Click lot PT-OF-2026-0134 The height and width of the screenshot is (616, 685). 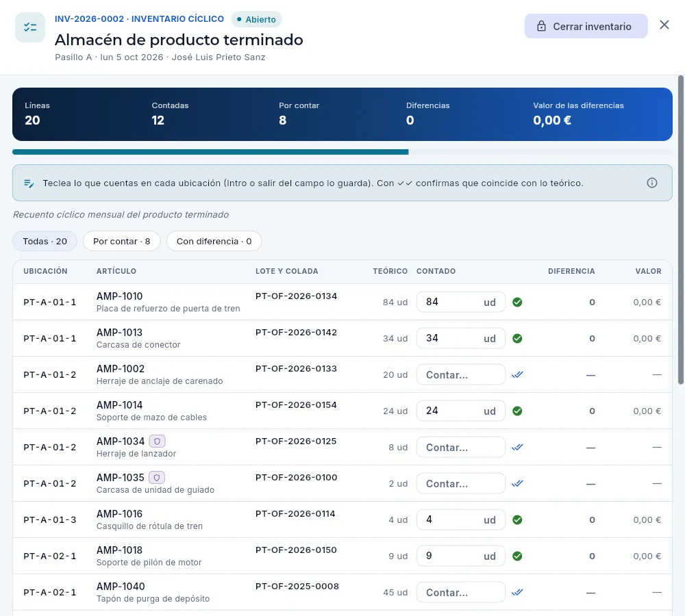(x=296, y=296)
